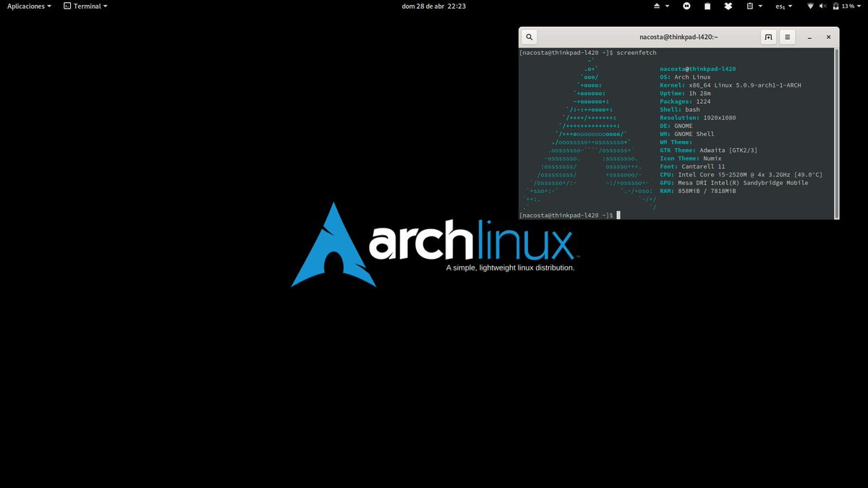Open the clock showing dom 28 de abr 22:23
Screen dimensions: 868x488
[x=433, y=6]
